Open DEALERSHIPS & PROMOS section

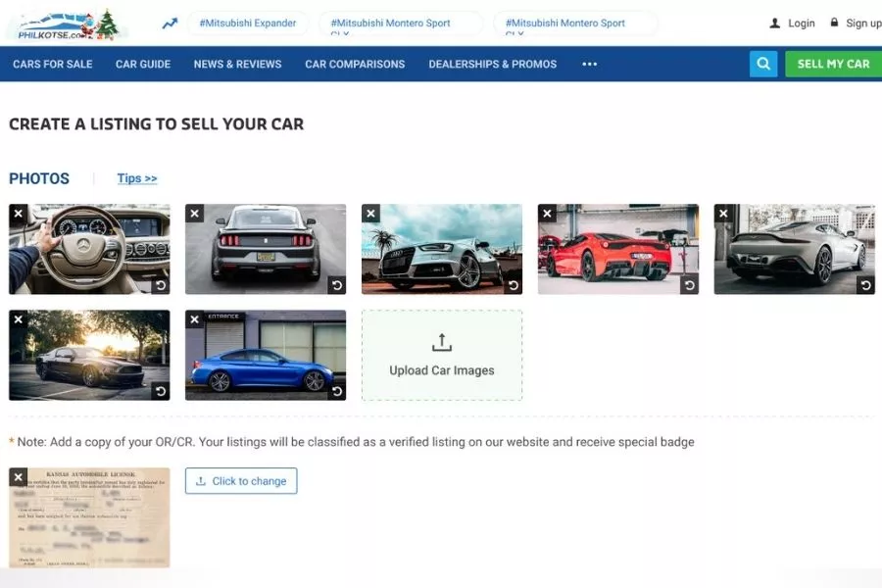(x=491, y=64)
